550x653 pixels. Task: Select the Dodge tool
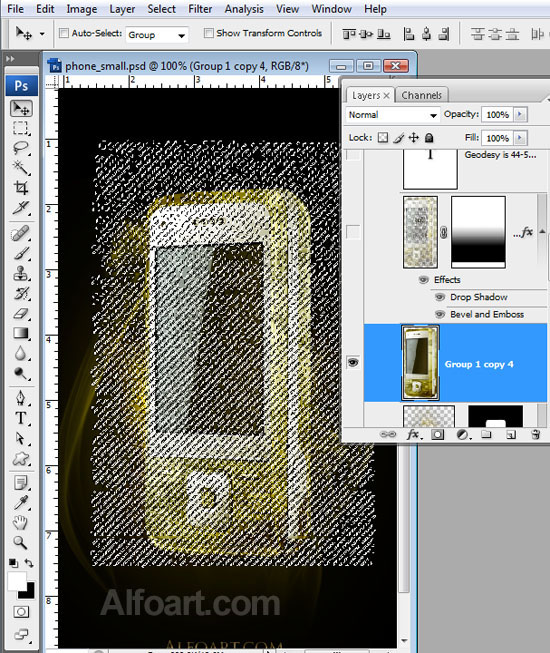[x=20, y=373]
